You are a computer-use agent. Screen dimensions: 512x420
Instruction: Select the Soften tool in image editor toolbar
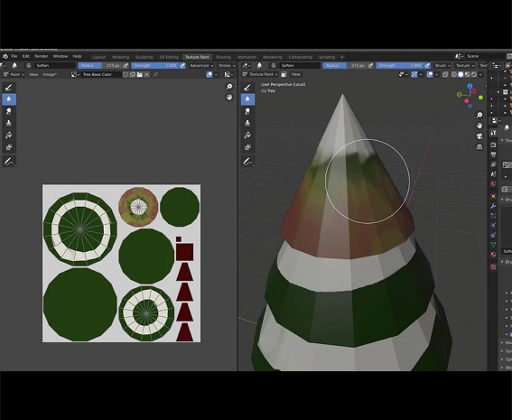9,99
